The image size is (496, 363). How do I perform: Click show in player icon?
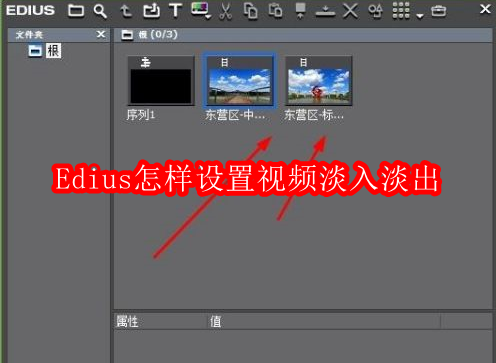(x=300, y=11)
